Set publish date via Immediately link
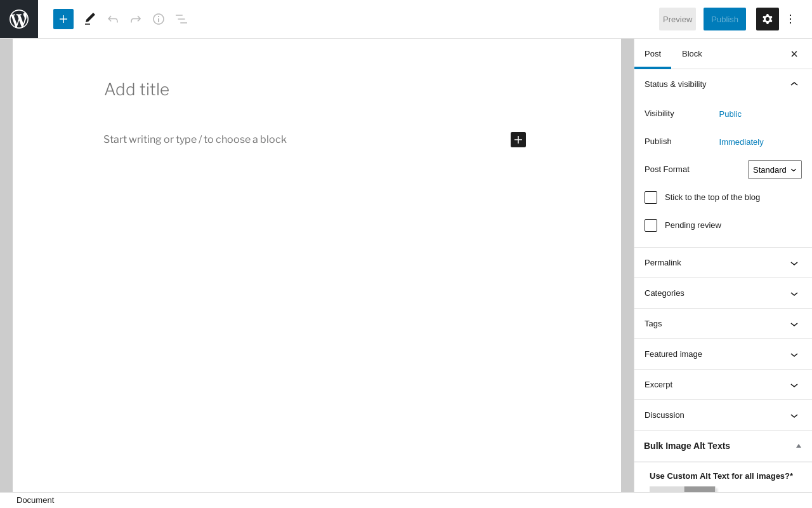 [742, 142]
